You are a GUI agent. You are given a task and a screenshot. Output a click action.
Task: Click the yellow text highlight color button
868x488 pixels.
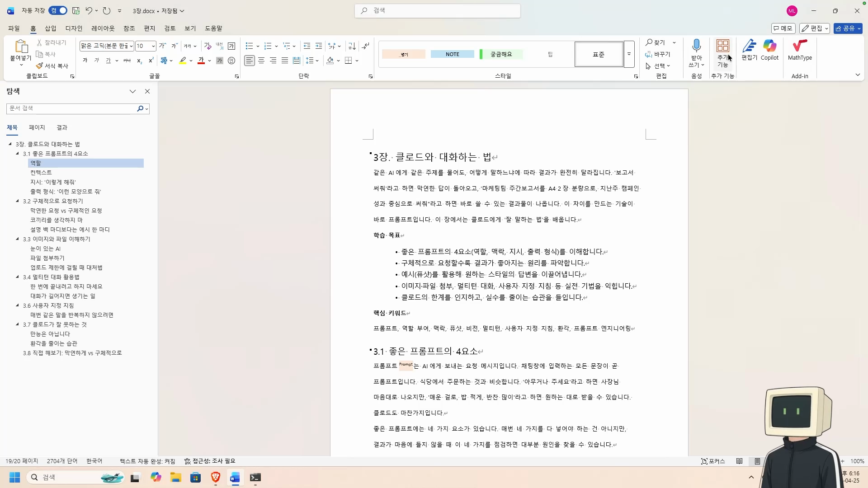pyautogui.click(x=183, y=61)
